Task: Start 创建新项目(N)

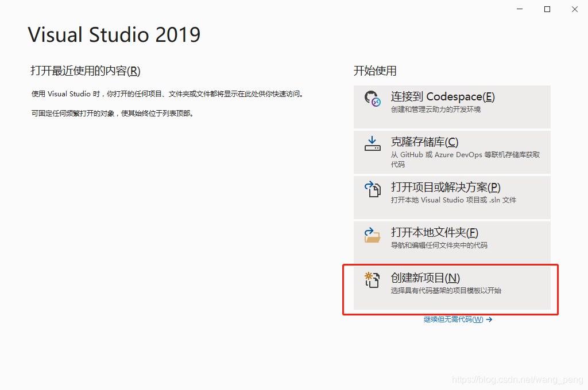Action: coord(452,288)
